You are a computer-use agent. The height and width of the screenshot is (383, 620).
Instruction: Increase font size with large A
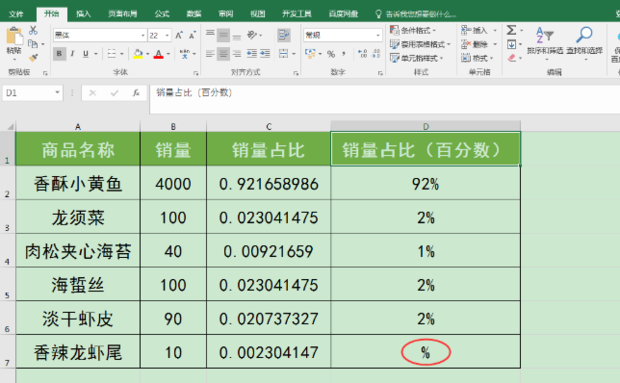(x=179, y=36)
